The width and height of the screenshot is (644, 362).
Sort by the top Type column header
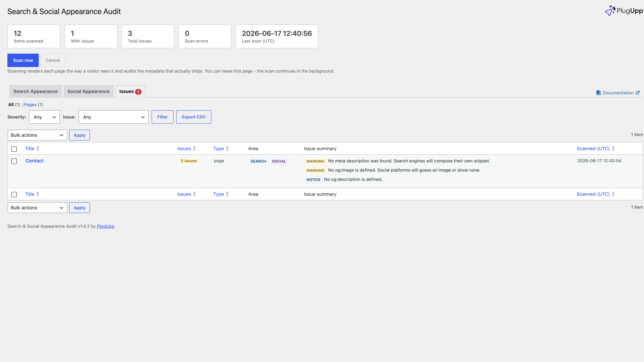219,148
